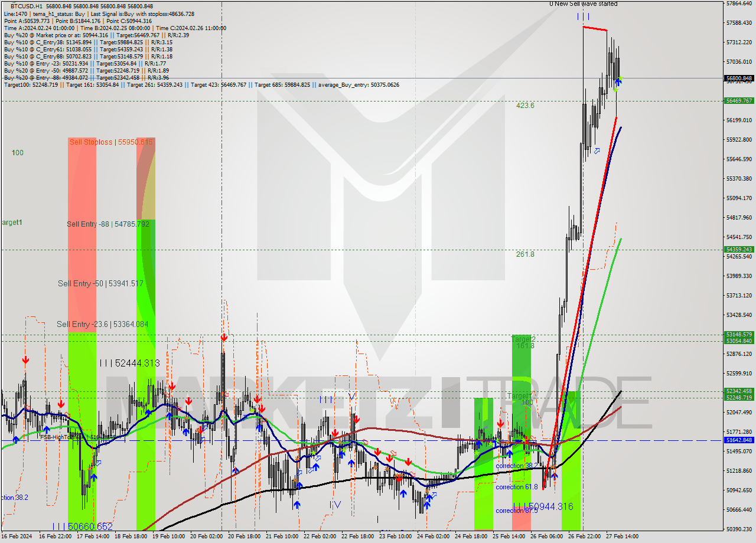Click the 53054.840 price tag
The image size is (756, 543).
[x=739, y=341]
